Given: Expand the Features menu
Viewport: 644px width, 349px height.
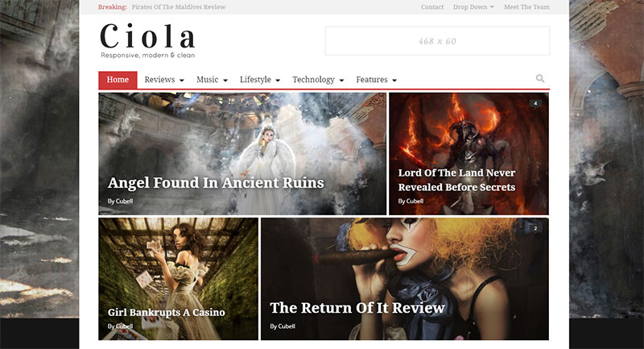Looking at the screenshot, I should coord(376,80).
